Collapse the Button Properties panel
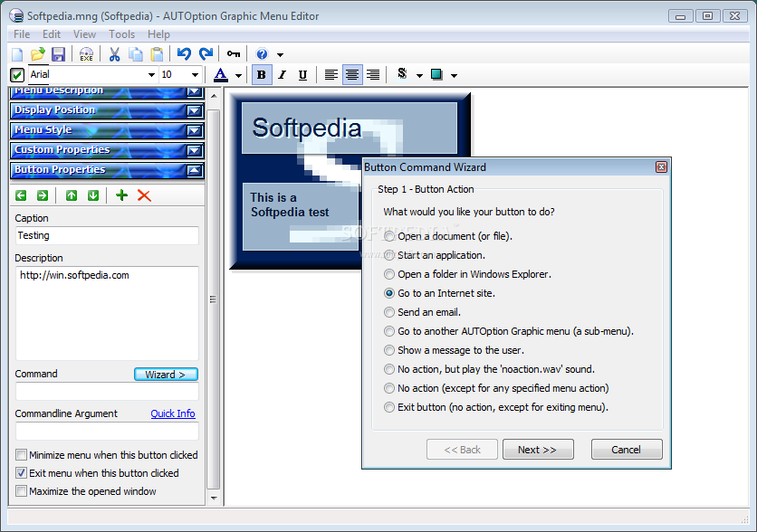757x532 pixels. [x=195, y=170]
